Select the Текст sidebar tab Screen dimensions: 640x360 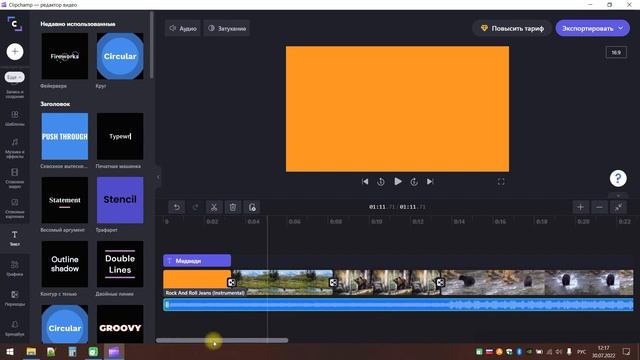point(15,238)
